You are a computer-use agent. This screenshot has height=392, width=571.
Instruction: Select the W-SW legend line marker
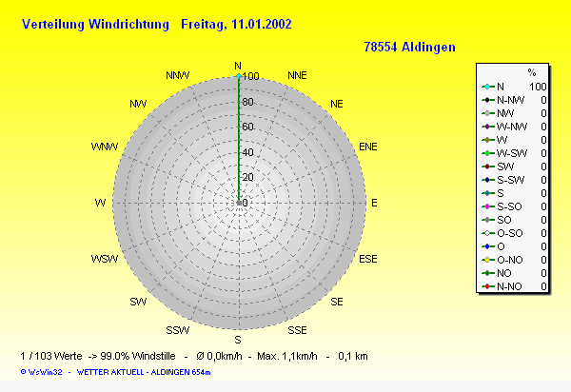pos(487,153)
